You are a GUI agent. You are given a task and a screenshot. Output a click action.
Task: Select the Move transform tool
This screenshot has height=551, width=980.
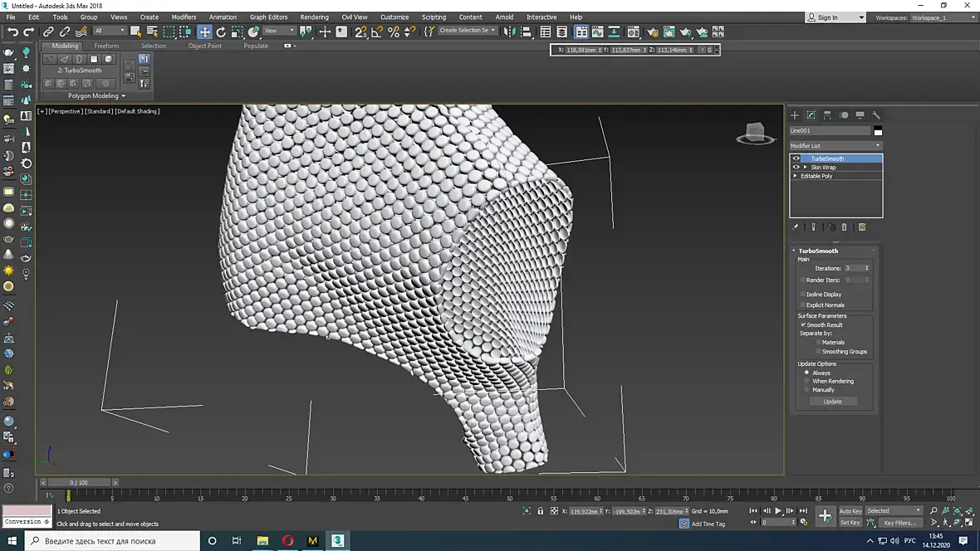coord(204,32)
